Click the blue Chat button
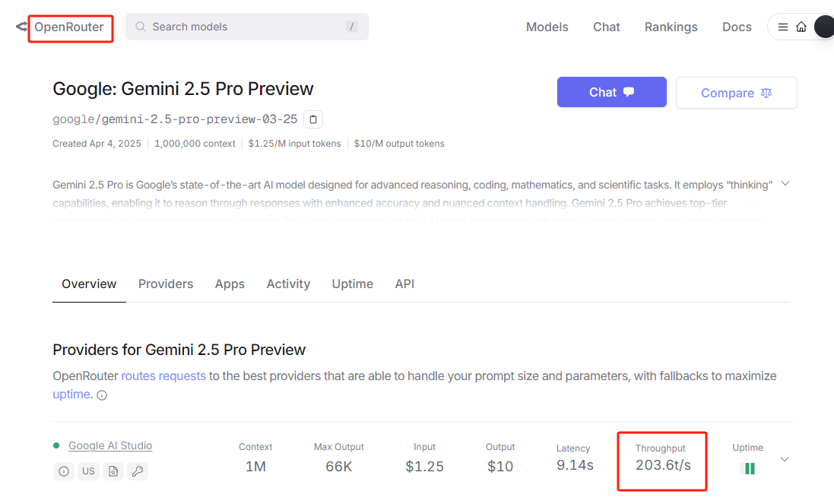 (612, 92)
